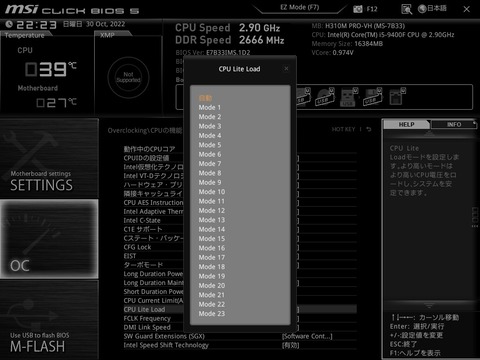Click the XMP Not Supported round button
This screenshot has width=480, height=360.
click(x=128, y=77)
